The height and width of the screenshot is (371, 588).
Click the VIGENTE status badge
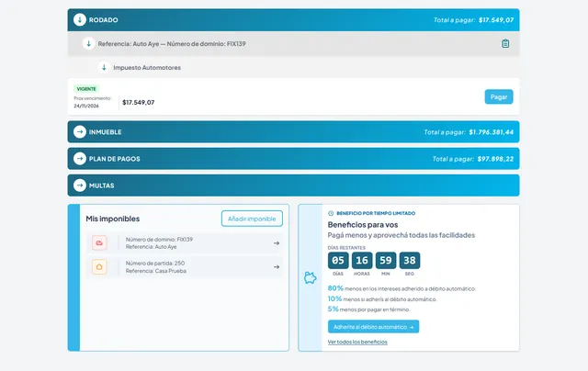coord(86,89)
